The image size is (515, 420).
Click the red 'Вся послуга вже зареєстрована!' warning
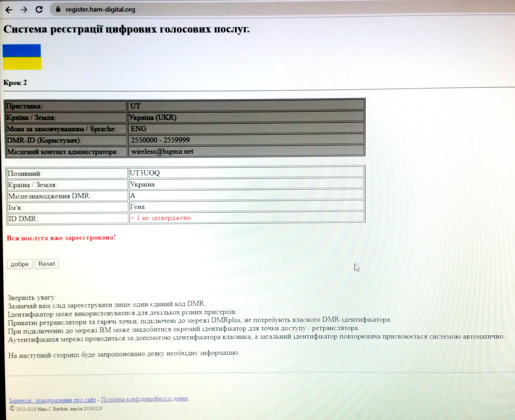(61, 238)
